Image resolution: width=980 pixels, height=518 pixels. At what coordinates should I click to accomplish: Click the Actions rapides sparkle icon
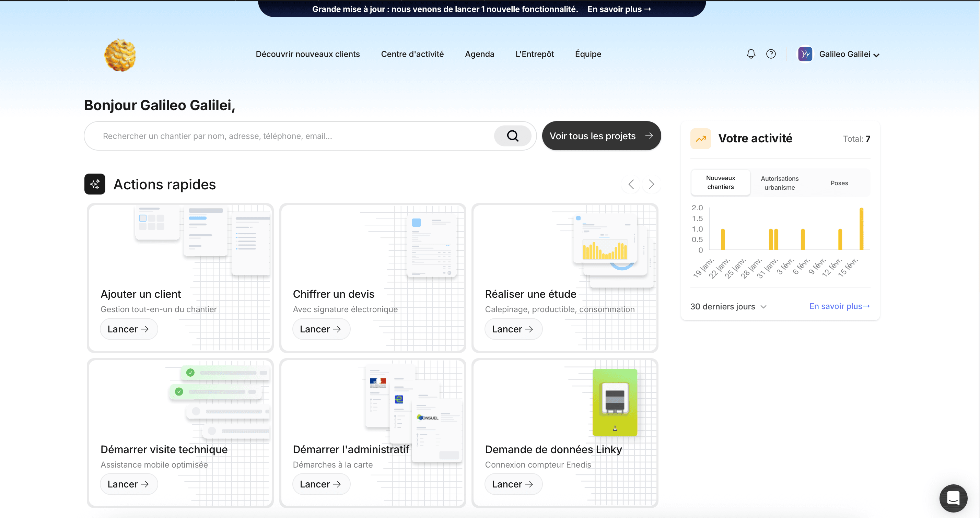95,184
